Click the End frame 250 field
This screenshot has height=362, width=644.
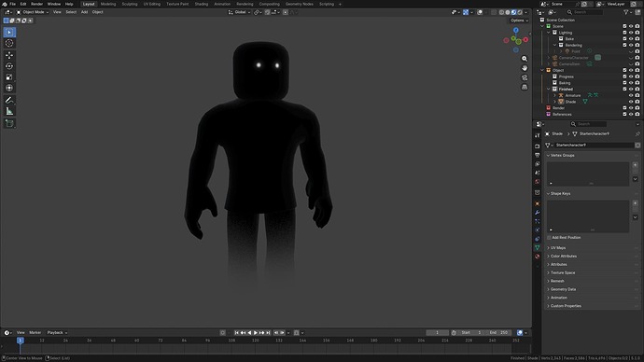(x=499, y=333)
